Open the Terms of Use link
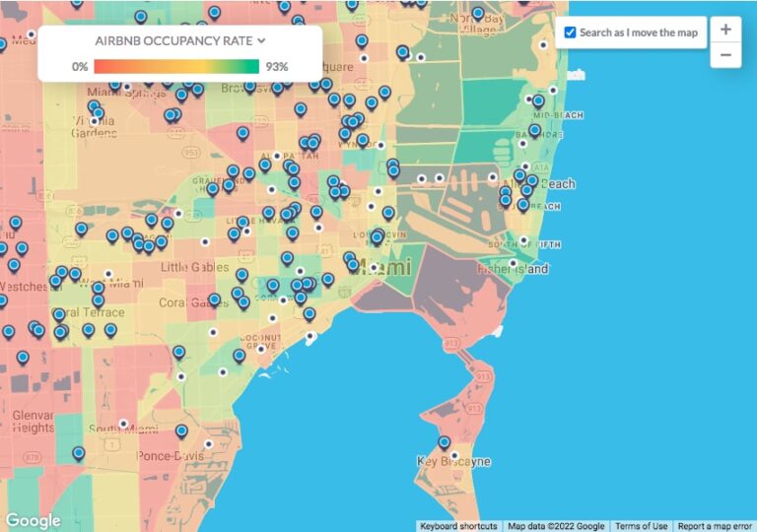This screenshot has height=532, width=757. click(x=642, y=526)
